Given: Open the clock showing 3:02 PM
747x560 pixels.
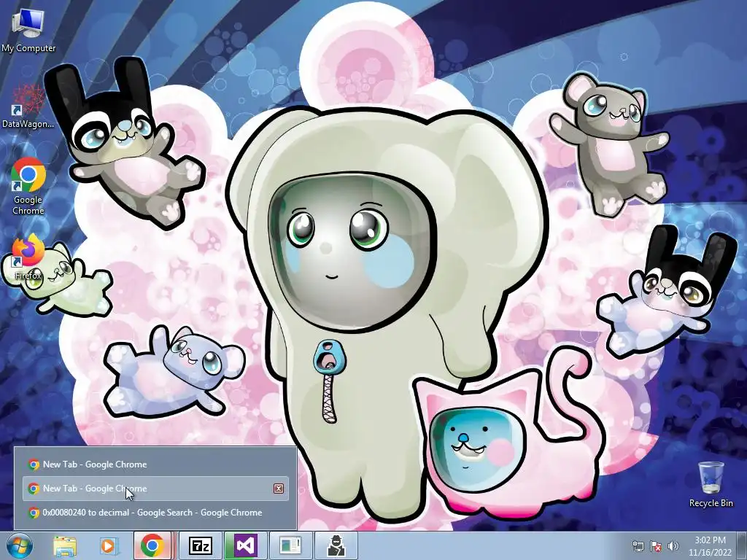Looking at the screenshot, I should (710, 546).
